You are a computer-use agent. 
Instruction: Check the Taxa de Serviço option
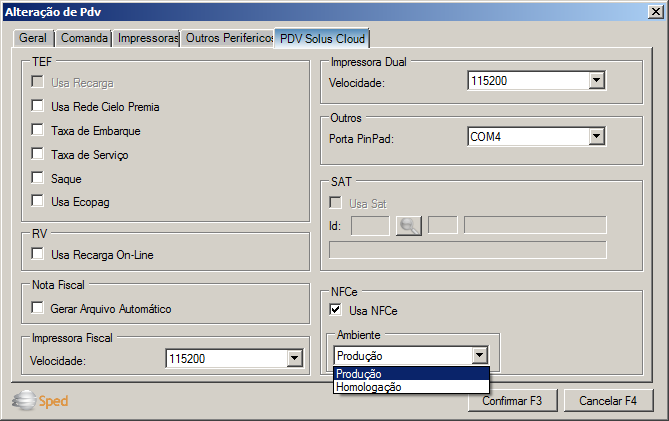coord(38,155)
